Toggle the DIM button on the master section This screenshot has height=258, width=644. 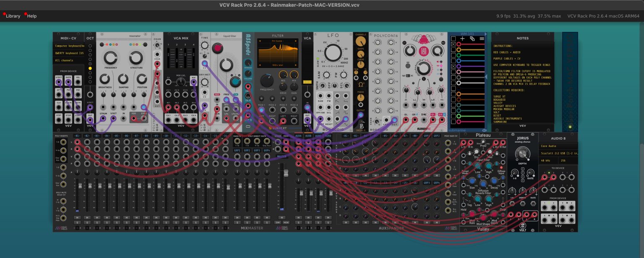tap(278, 222)
